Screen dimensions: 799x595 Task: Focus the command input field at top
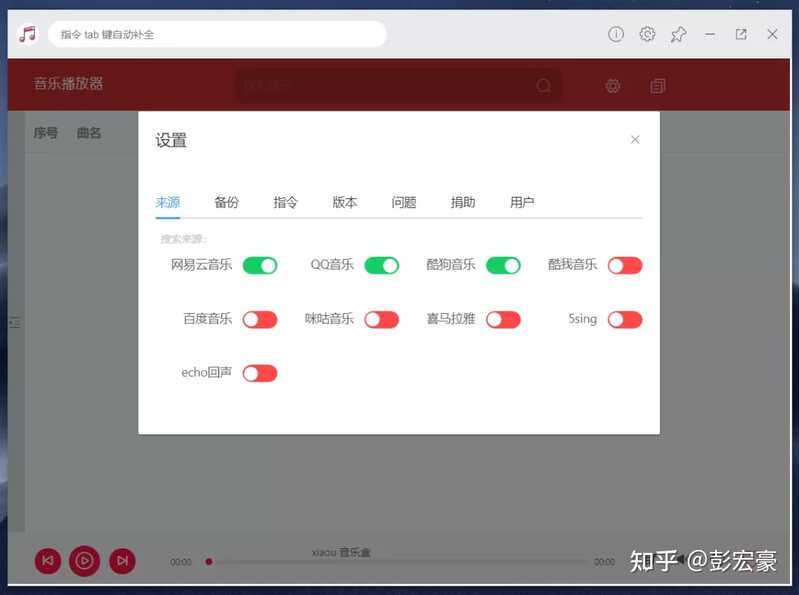(x=217, y=34)
